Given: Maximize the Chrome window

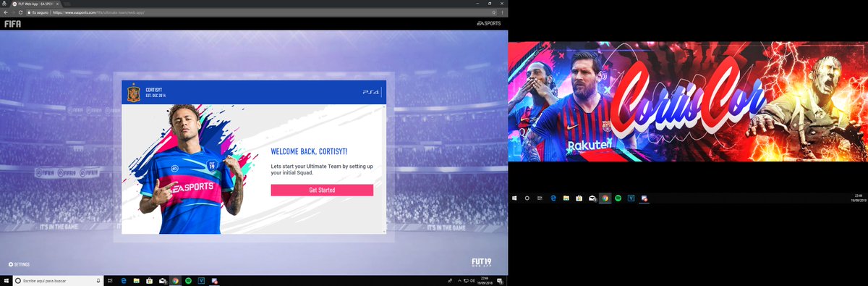Looking at the screenshot, I should click(x=489, y=4).
